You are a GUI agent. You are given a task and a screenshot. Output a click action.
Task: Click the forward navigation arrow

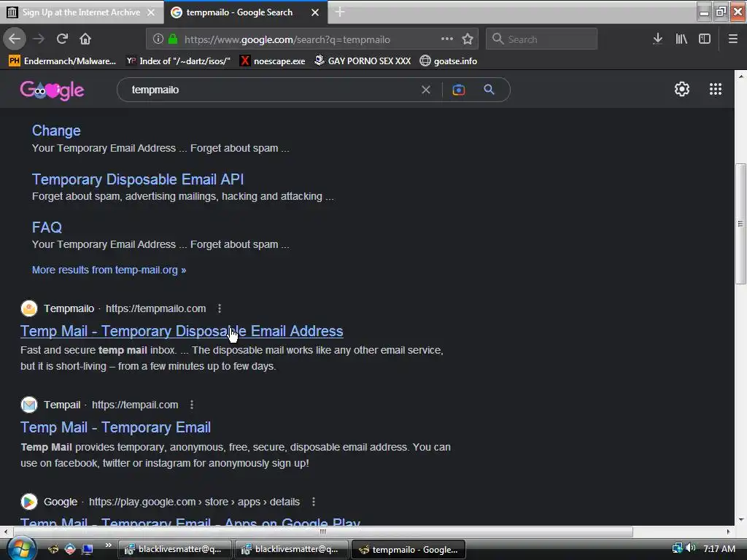39,39
